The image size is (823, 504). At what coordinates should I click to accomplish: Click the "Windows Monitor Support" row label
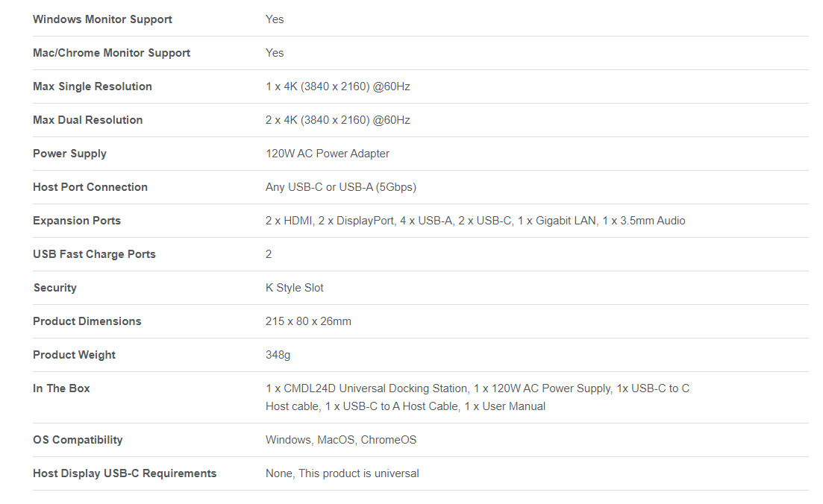(x=102, y=19)
